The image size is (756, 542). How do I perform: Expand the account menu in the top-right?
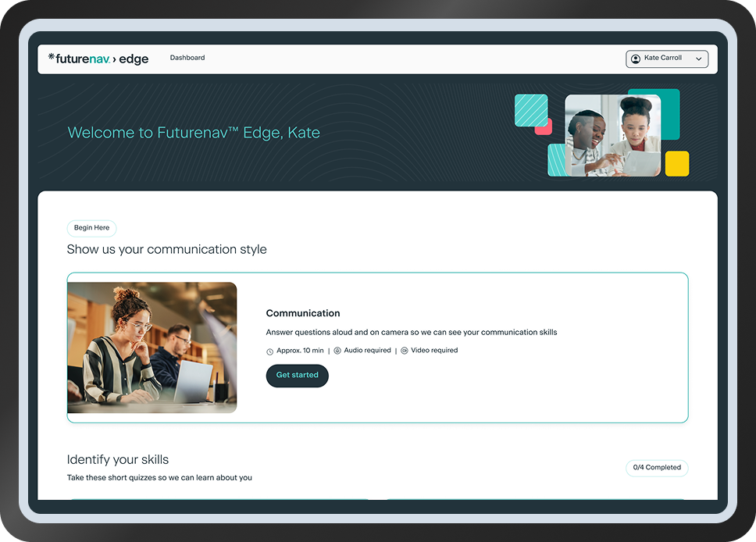[667, 59]
